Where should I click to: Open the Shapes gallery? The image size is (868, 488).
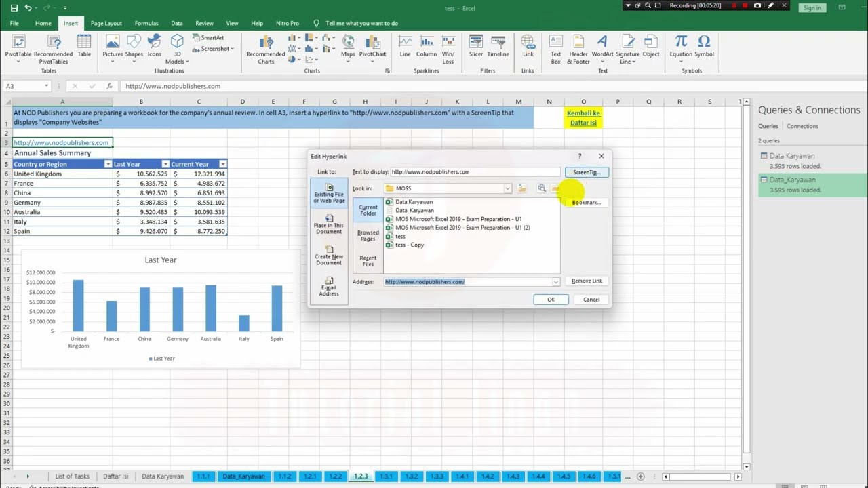coord(134,47)
